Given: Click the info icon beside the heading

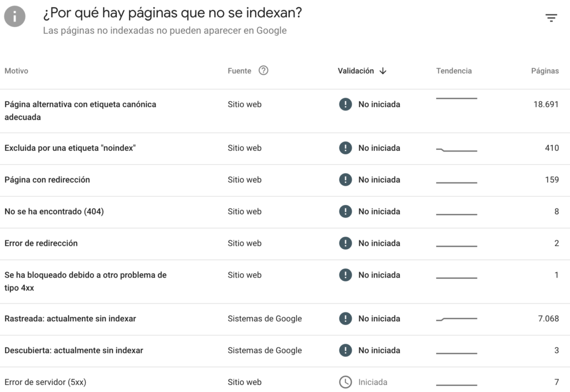Looking at the screenshot, I should pyautogui.click(x=15, y=18).
